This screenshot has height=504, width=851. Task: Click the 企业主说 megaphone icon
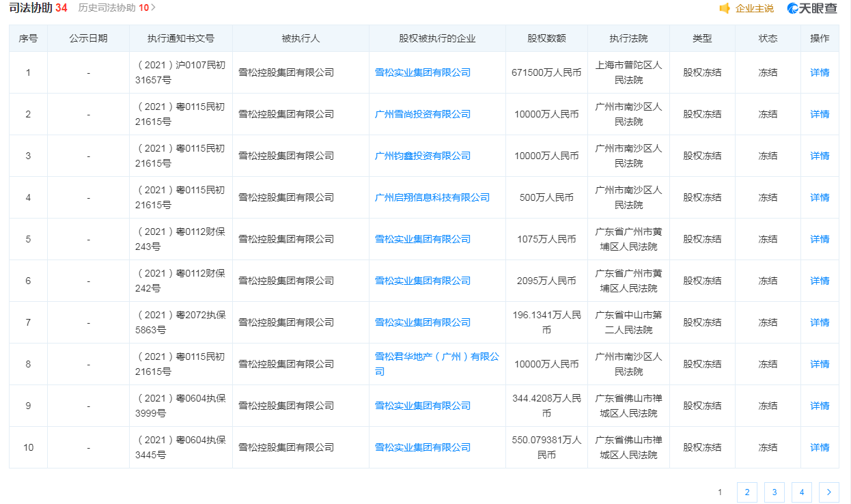point(725,9)
